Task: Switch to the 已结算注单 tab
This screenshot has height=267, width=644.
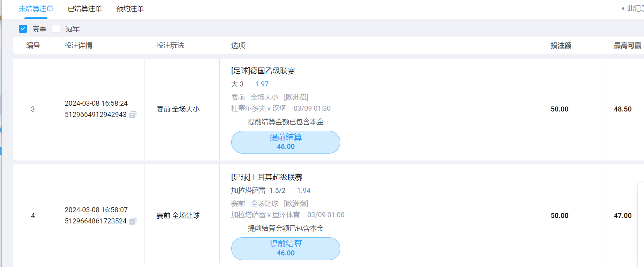Action: [x=85, y=9]
